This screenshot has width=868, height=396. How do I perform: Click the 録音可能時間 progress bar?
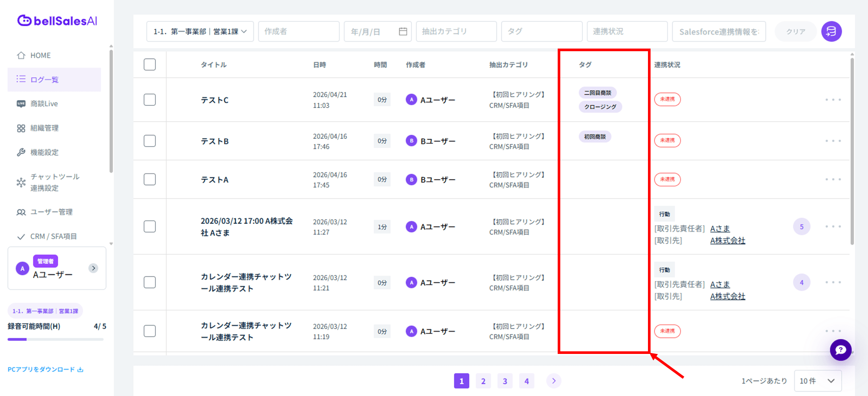point(56,339)
